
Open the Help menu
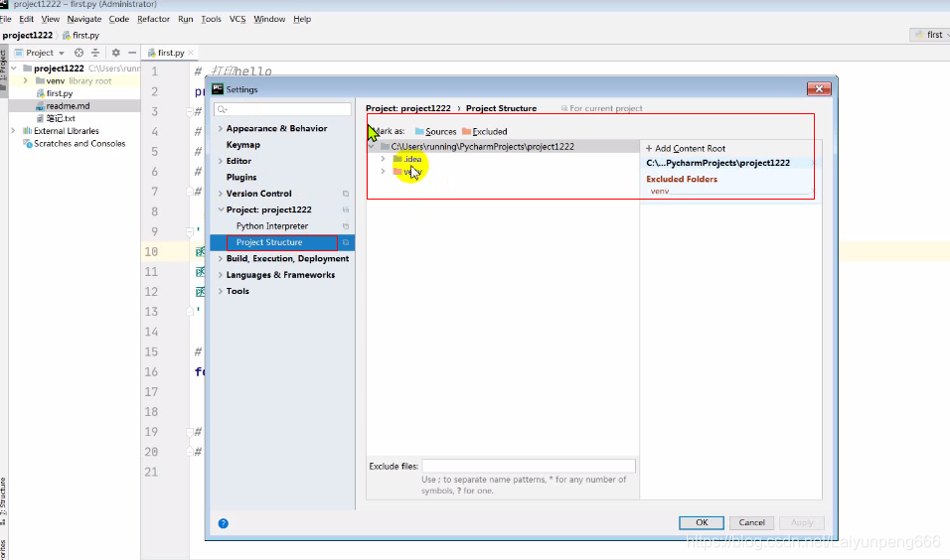(x=302, y=19)
